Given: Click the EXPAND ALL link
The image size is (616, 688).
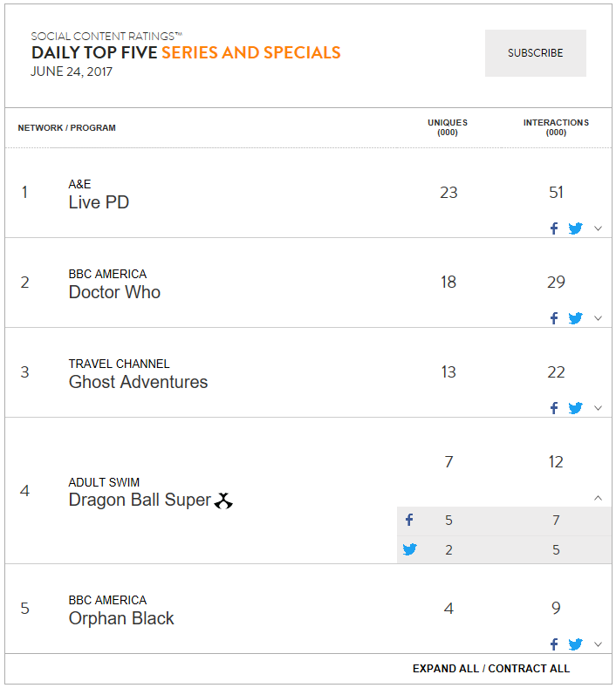Looking at the screenshot, I should pyautogui.click(x=446, y=668).
